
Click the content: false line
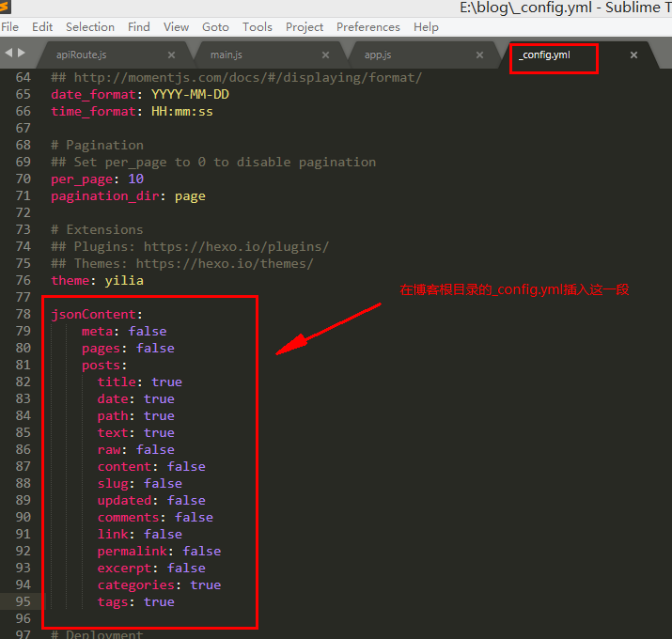point(151,467)
